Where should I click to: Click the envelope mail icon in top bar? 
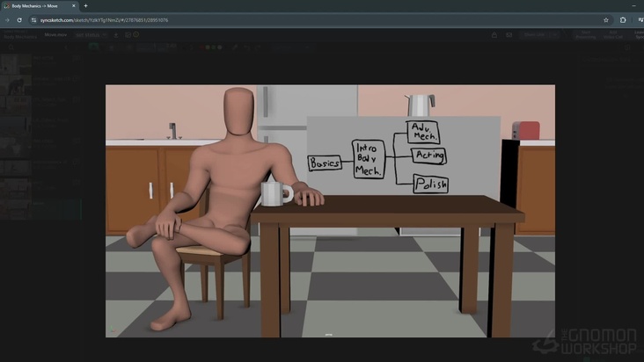509,35
